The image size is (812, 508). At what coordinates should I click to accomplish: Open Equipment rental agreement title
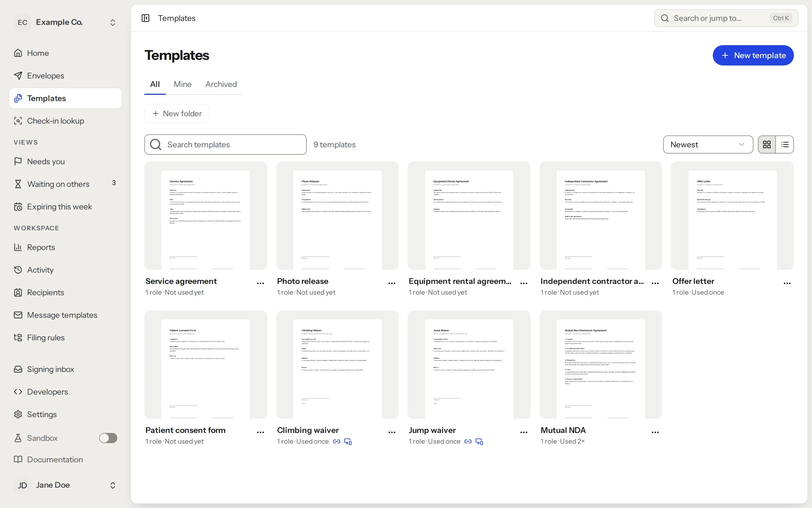[460, 281]
